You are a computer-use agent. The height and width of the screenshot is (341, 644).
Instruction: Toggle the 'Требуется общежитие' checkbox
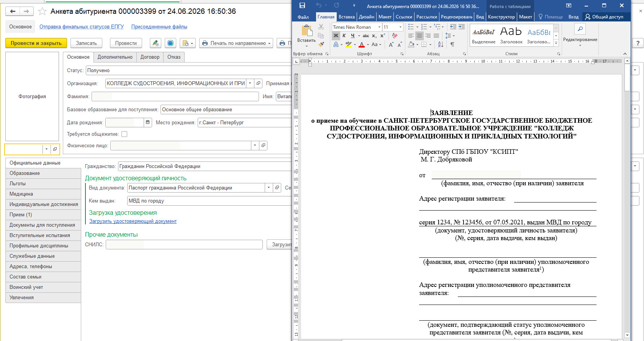[124, 134]
